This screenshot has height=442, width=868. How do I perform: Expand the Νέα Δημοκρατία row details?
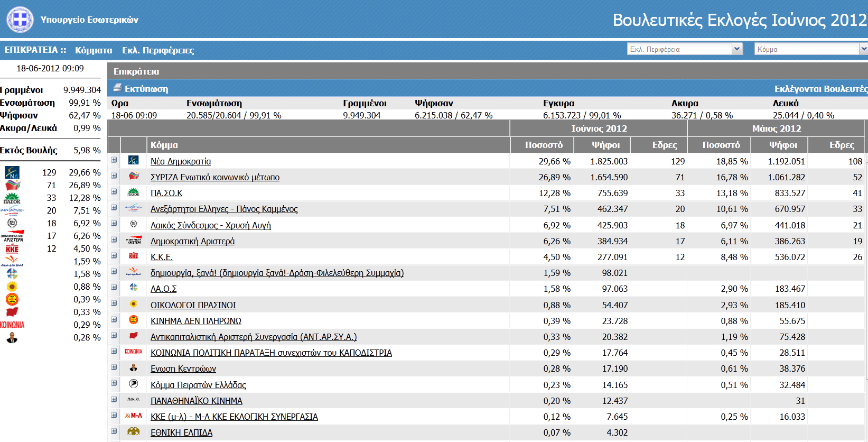114,160
